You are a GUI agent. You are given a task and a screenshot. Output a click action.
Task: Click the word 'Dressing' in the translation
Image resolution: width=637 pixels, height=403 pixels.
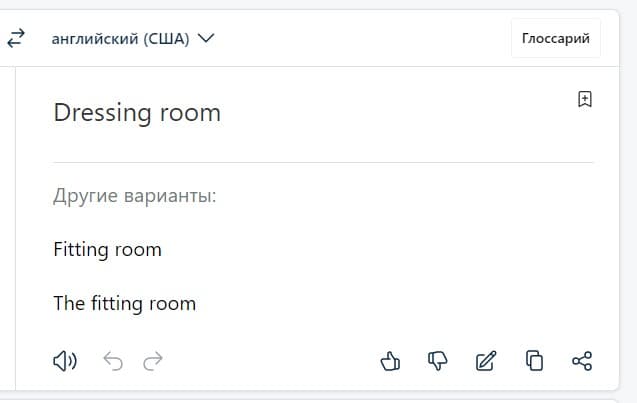pos(102,113)
